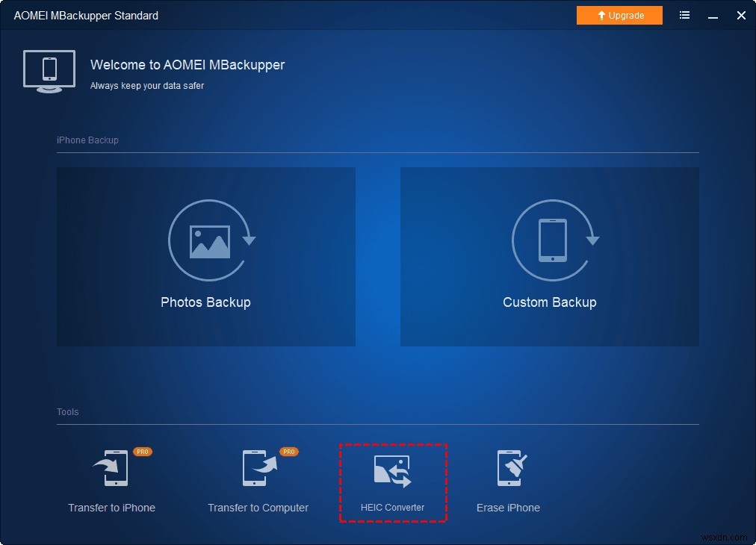The height and width of the screenshot is (545, 756).
Task: Select the Transfer to Computer tool icon
Action: [258, 468]
